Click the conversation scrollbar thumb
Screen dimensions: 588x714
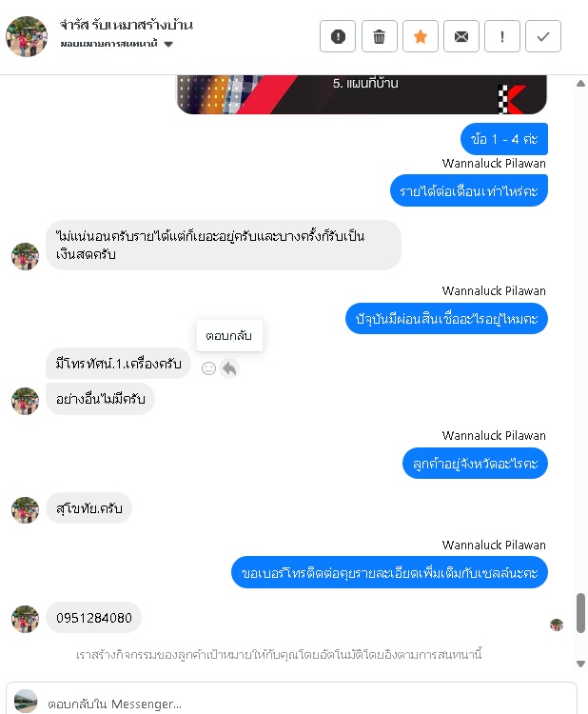[580, 613]
